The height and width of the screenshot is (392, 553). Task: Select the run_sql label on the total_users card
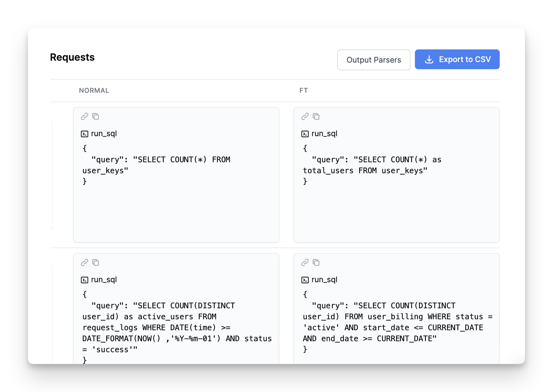tap(324, 134)
